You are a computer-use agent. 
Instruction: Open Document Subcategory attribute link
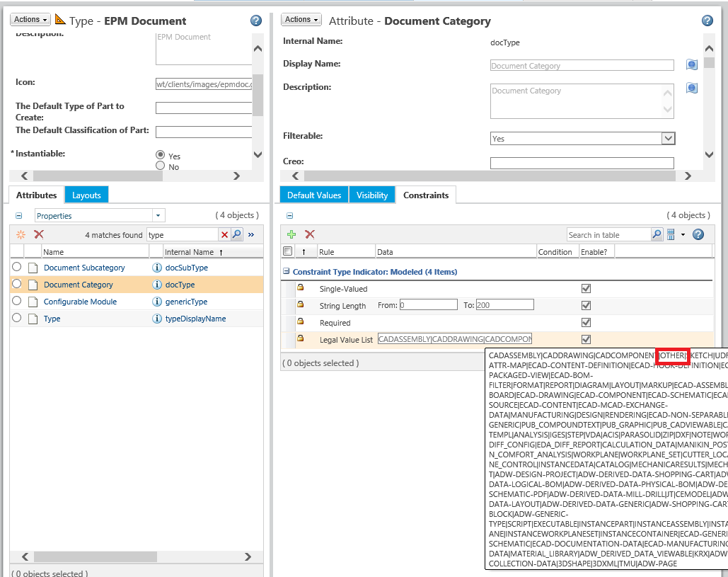click(x=84, y=268)
